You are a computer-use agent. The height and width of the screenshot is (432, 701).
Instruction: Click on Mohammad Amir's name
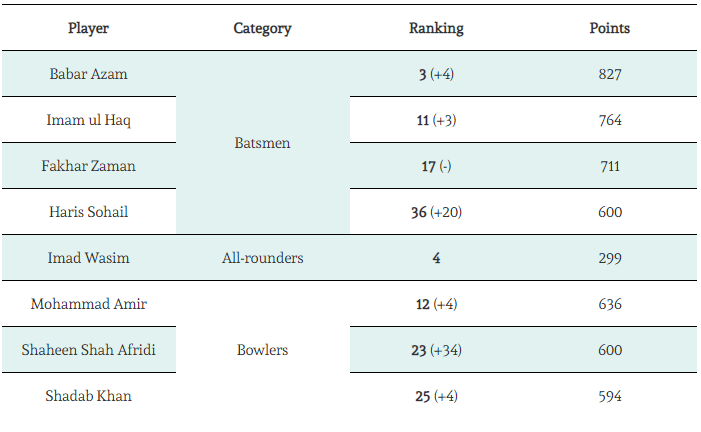88,304
